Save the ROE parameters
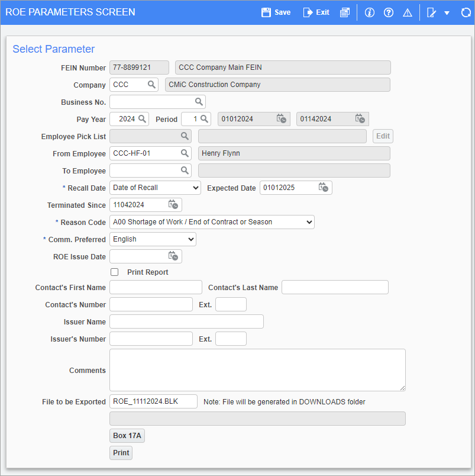Screen dimensions: 475x476 point(275,12)
